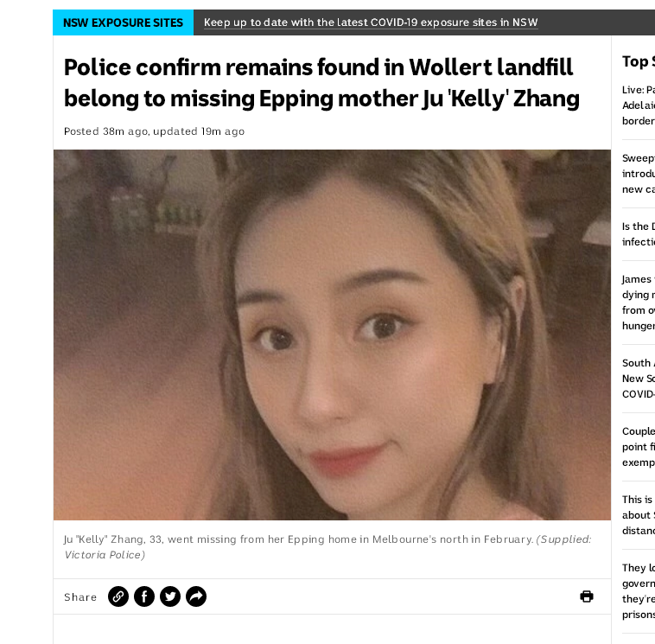Open the top story starting with 'Live:'
This screenshot has width=655, height=644.
coord(639,105)
